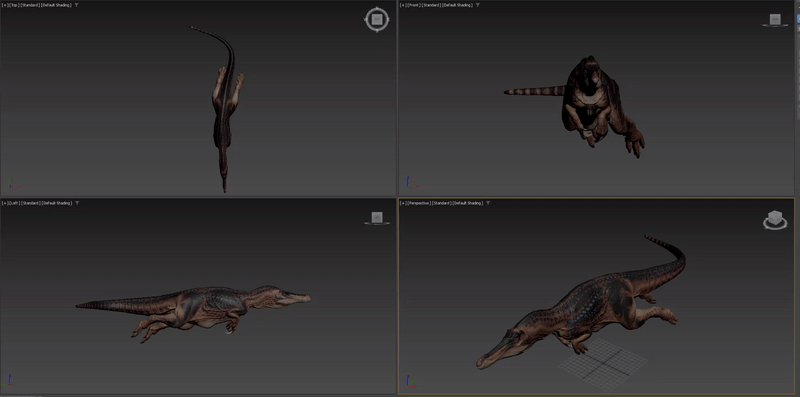
Task: Open the [+] general menu of Front viewport
Action: point(404,5)
